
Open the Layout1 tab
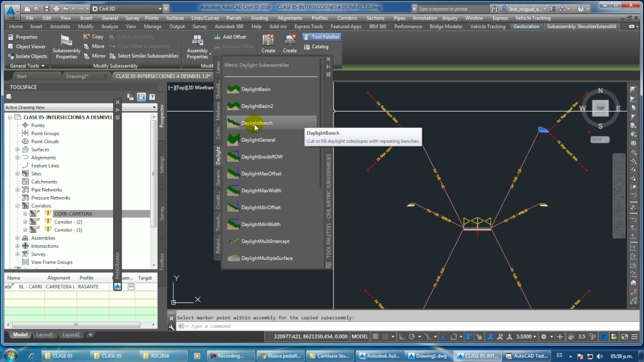(x=44, y=334)
